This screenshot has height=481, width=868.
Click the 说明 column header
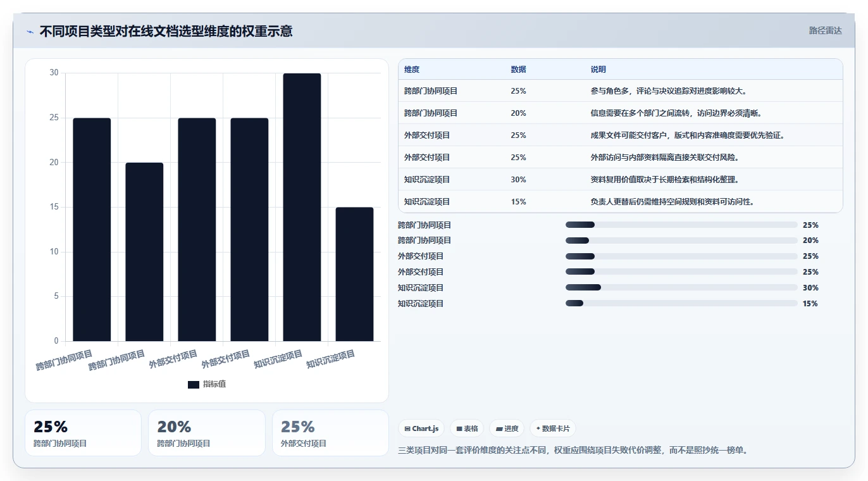point(598,70)
